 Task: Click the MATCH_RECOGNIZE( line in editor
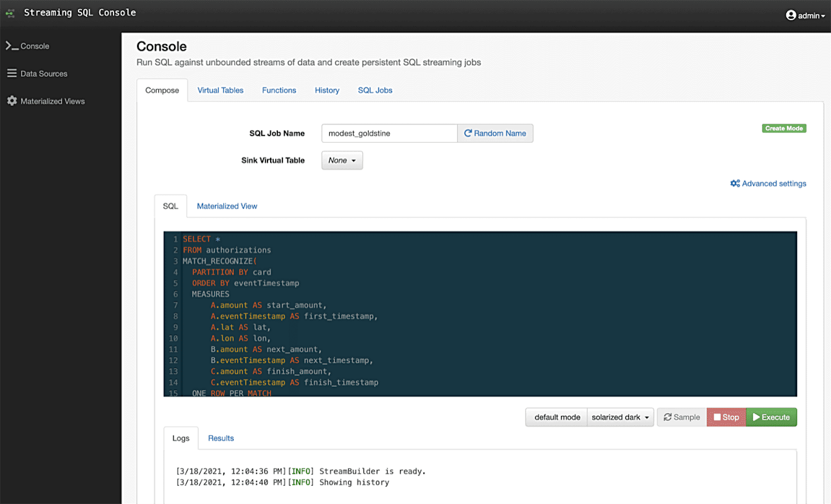(220, 261)
